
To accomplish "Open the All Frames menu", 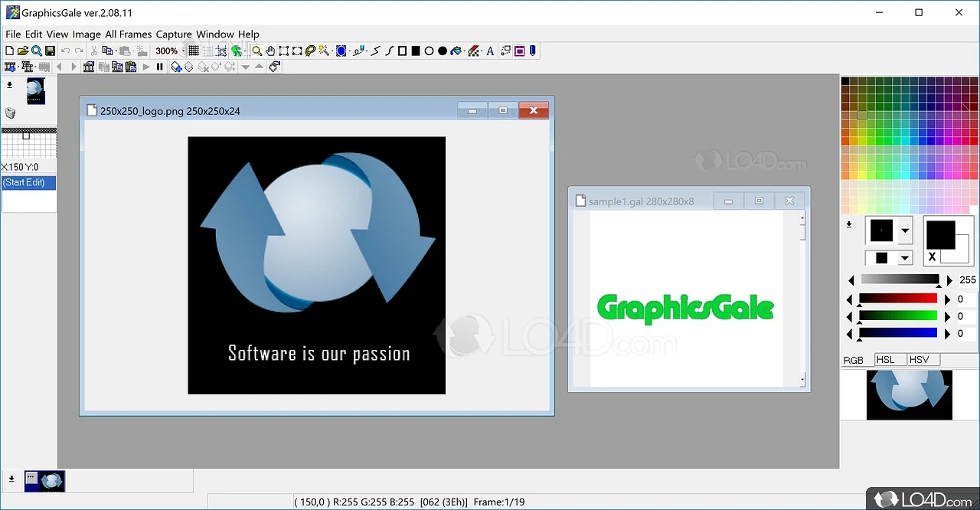I will pos(128,34).
